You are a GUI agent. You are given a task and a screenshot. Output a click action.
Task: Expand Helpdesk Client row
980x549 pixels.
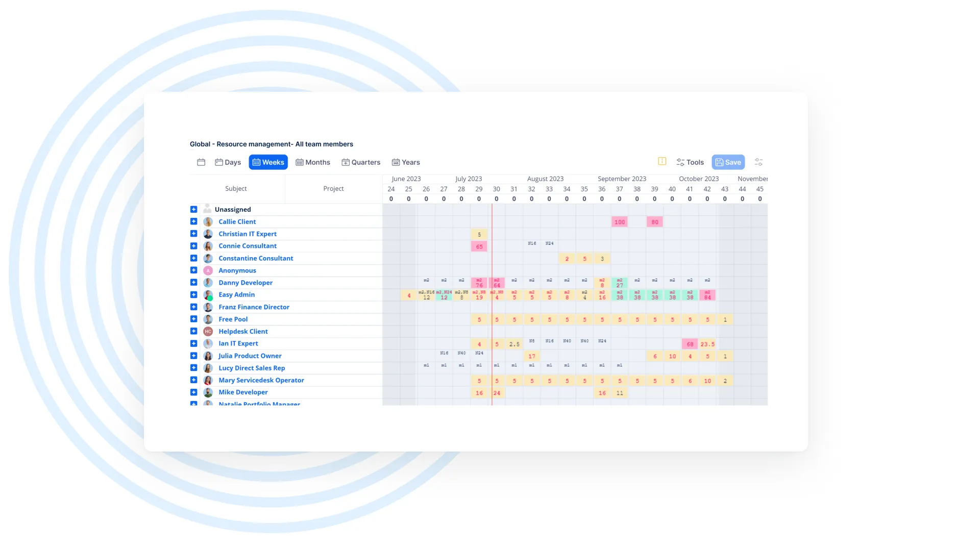point(193,331)
